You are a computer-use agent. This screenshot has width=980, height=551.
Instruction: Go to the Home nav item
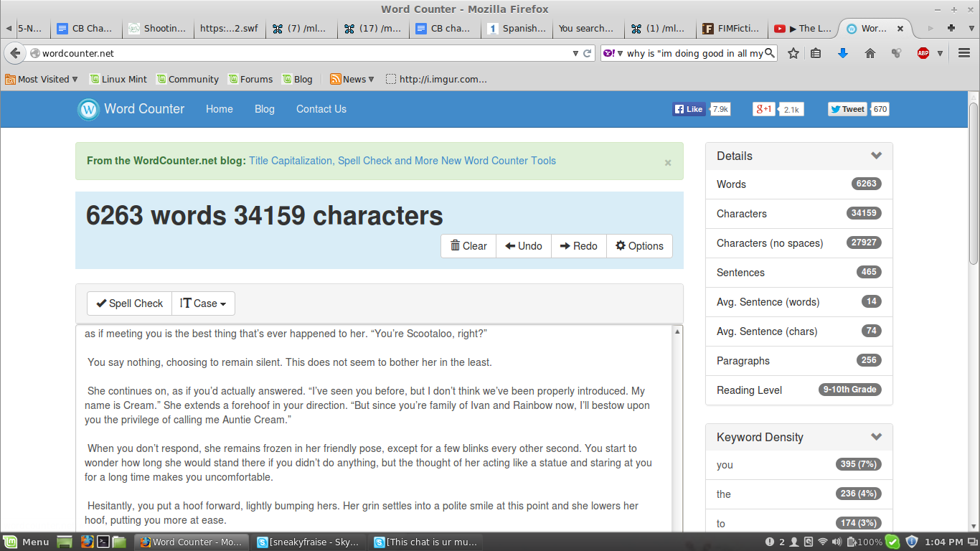pos(220,109)
